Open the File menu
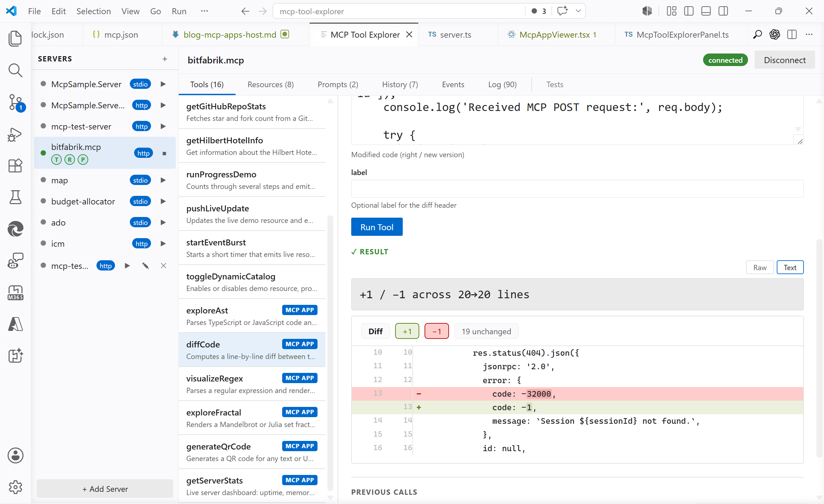Screen dimensions: 824x504 (34, 11)
